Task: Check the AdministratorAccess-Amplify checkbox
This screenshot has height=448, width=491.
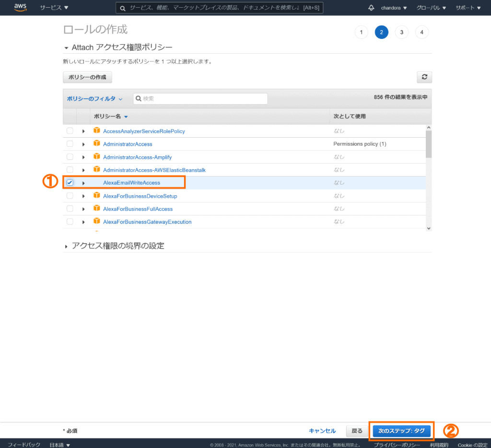Action: tap(70, 157)
